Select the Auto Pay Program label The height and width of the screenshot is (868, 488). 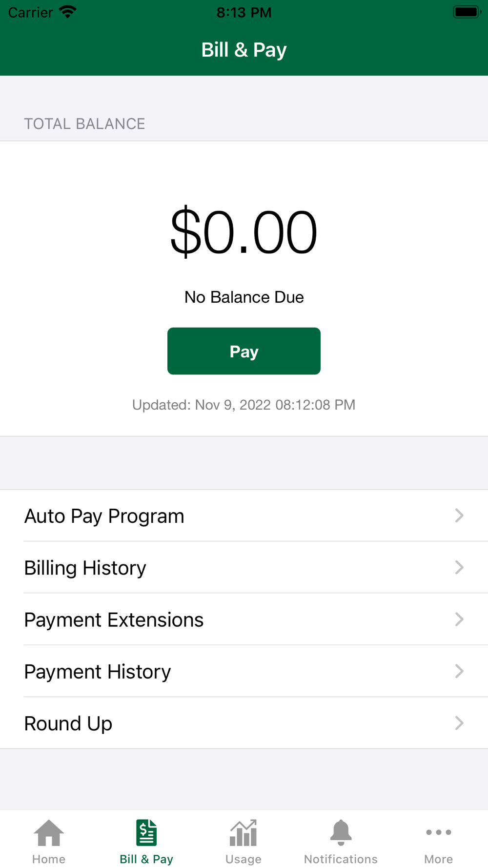[x=104, y=516]
